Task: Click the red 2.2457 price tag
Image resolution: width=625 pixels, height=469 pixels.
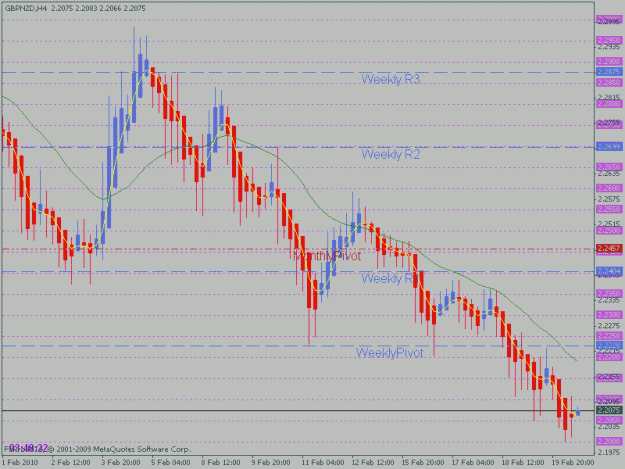Action: [x=609, y=248]
